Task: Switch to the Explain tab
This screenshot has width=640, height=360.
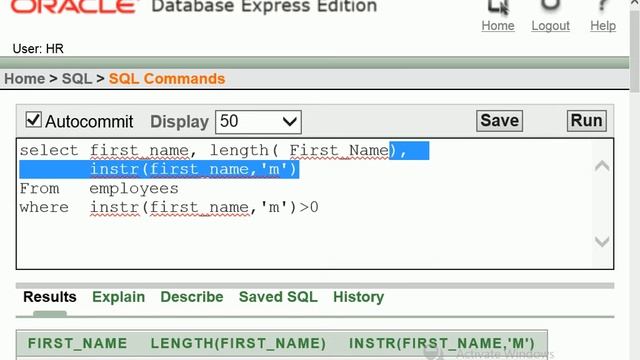Action: (118, 297)
